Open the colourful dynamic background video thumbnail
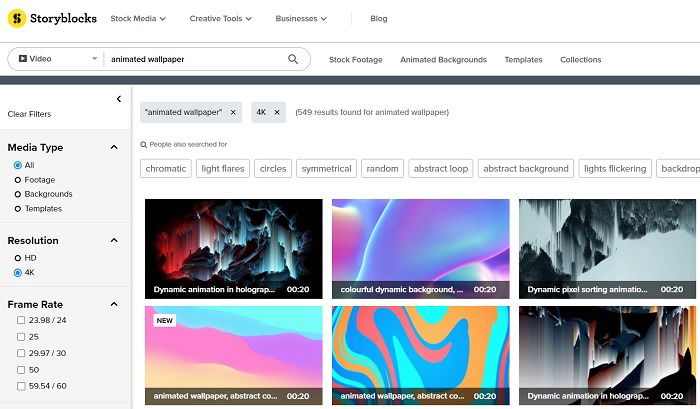This screenshot has width=700, height=409. 421,249
